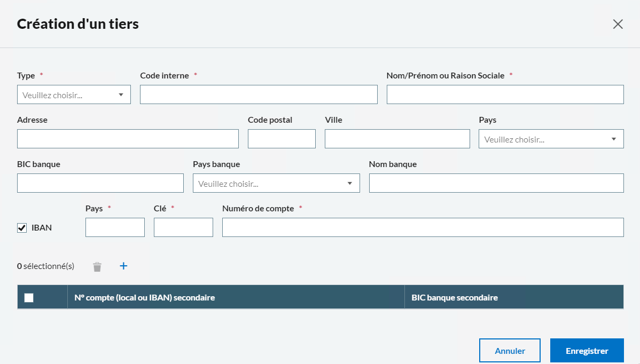Click the Annuler button
The image size is (640, 364).
click(510, 351)
